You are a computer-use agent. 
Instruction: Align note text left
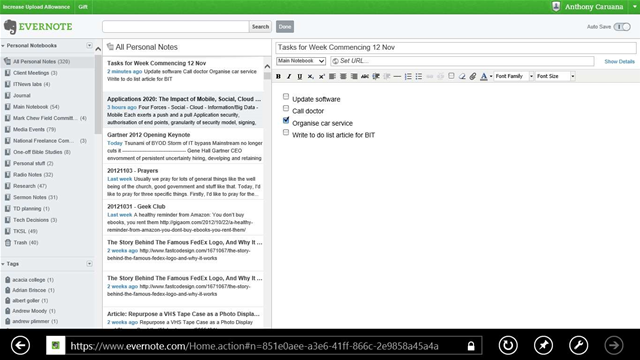tap(332, 76)
